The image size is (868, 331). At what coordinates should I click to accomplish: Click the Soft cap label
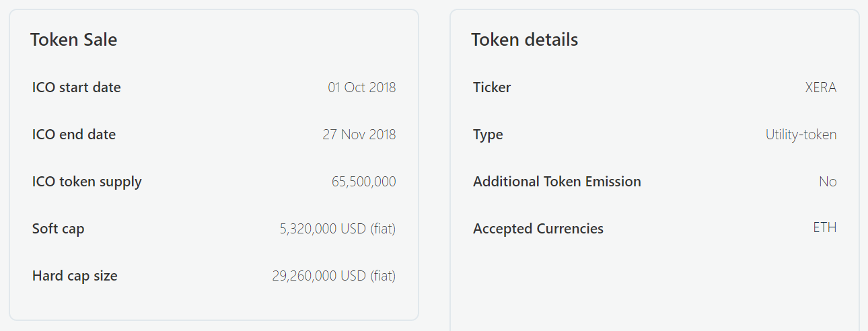[59, 229]
